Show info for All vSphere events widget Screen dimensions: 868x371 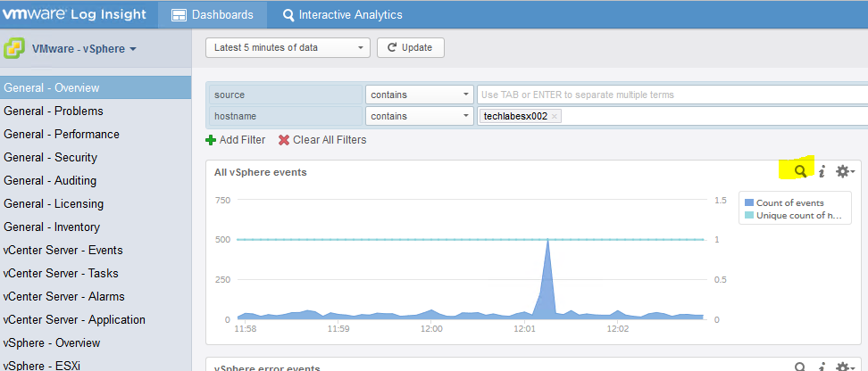(822, 172)
